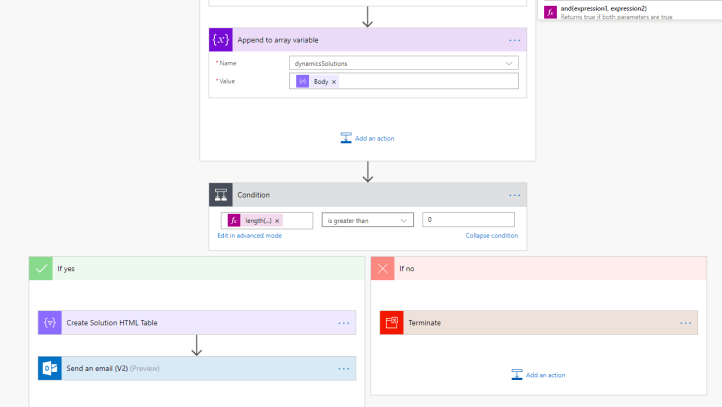Click the Append to array variable icon
The width and height of the screenshot is (722, 407).
click(x=221, y=40)
